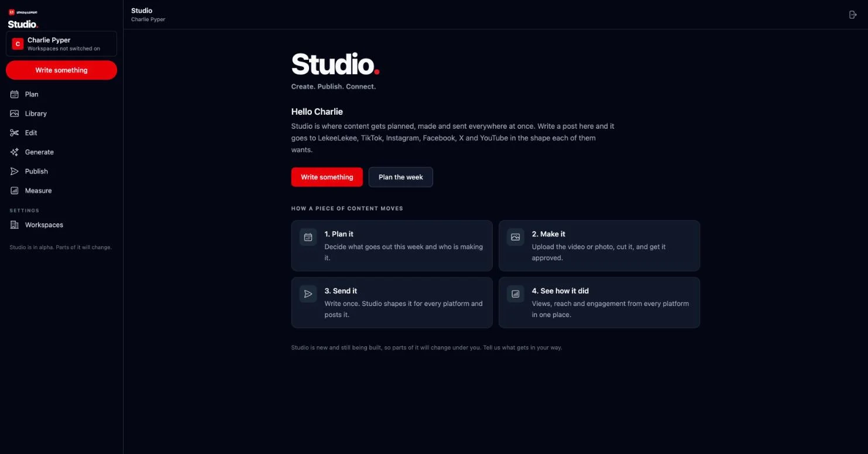Click the Create. Publish. Connect. tagline
Screen dimensions: 868x454
coord(334,87)
